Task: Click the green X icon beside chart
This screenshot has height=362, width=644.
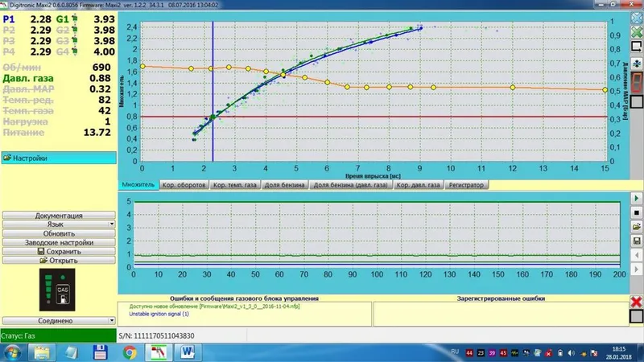Action: [637, 31]
